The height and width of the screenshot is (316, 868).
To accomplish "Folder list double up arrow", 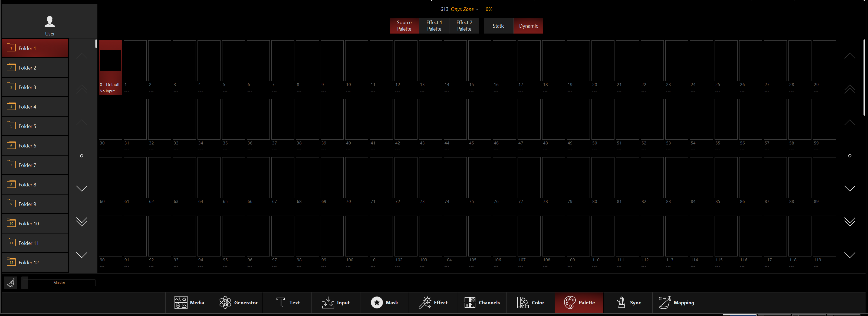I will (81, 89).
